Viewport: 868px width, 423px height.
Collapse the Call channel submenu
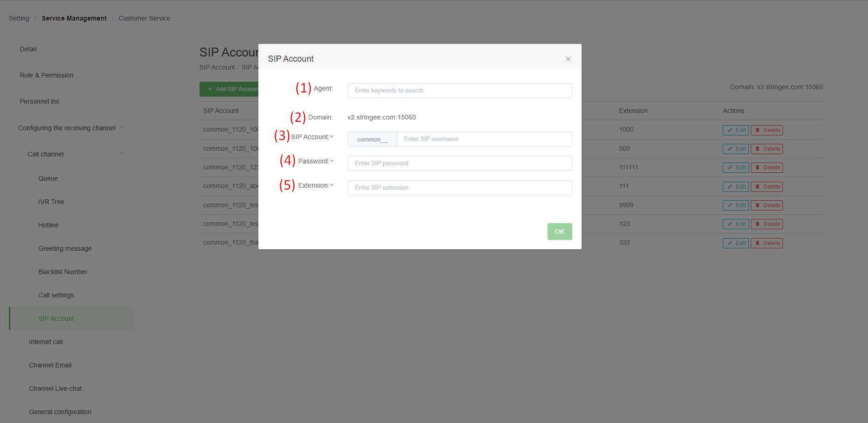(122, 154)
